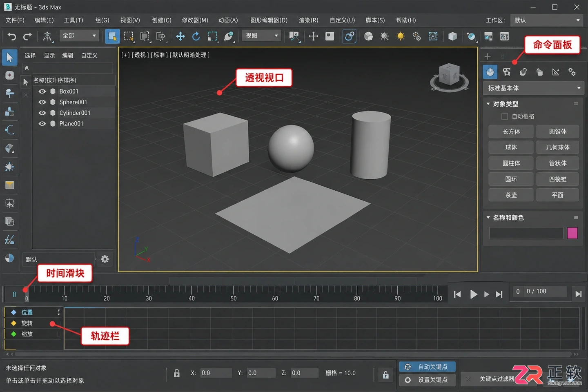588x392 pixels.
Task: Open the 编辑(E) menu
Action: [x=44, y=20]
